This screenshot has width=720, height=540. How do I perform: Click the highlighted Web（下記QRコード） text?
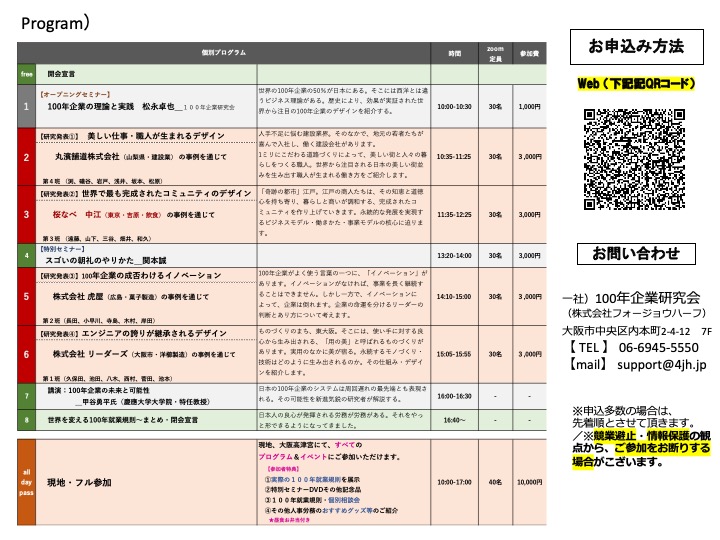[636, 84]
